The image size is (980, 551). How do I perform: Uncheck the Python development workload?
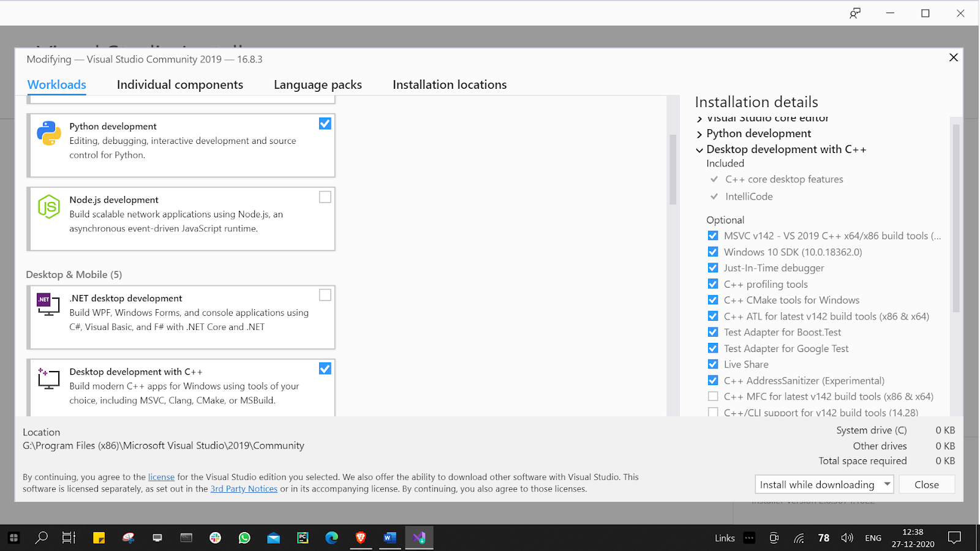pos(325,124)
